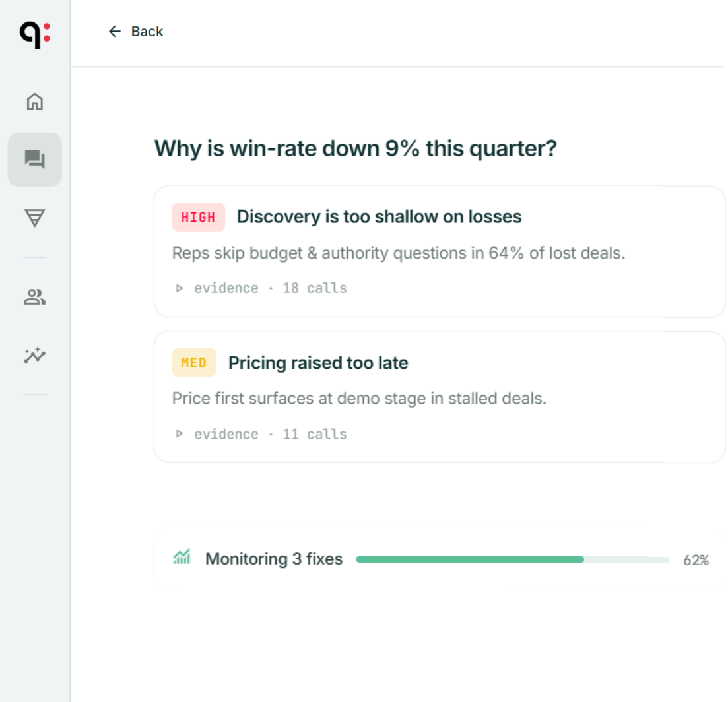Screen dimensions: 728x702
Task: Click the green monitoring chart icon
Action: (182, 556)
